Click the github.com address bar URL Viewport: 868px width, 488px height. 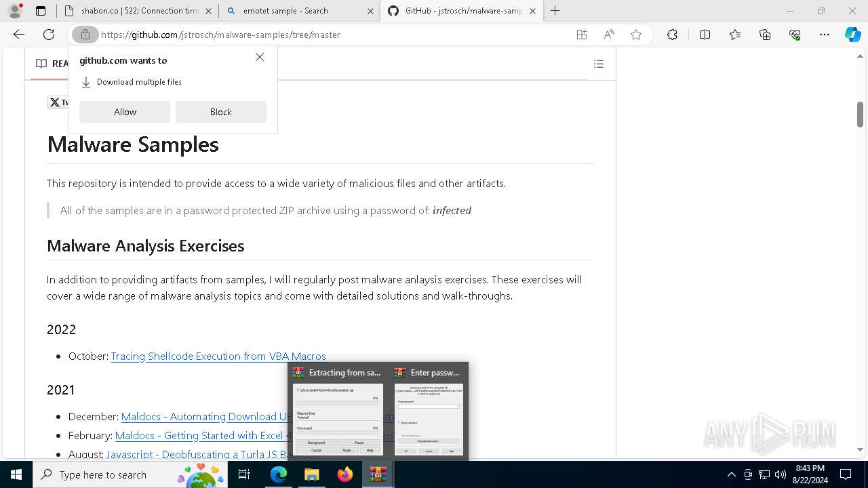click(221, 35)
